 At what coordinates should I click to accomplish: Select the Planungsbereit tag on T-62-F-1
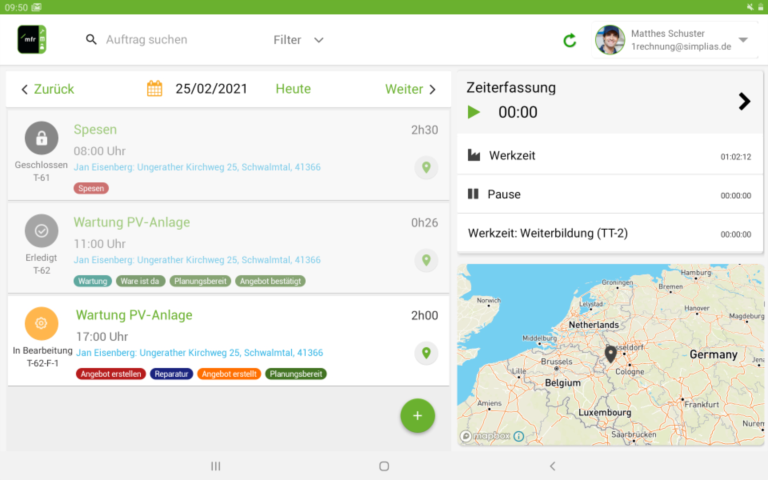pyautogui.click(x=296, y=374)
